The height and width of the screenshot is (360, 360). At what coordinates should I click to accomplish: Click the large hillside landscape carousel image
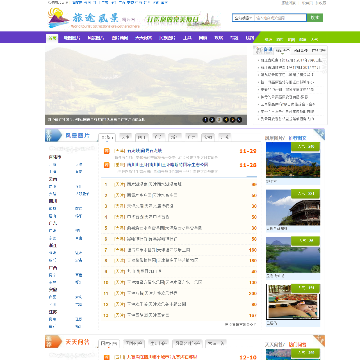point(146,80)
